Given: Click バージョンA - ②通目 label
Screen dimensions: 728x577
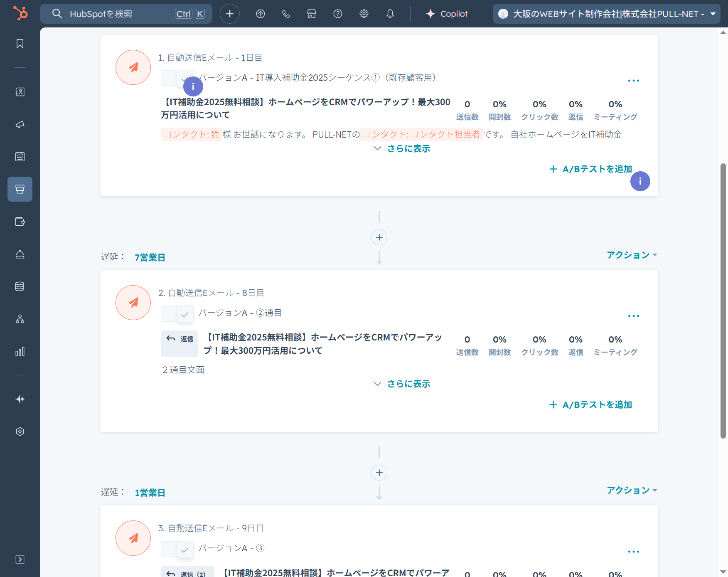Looking at the screenshot, I should 240,313.
